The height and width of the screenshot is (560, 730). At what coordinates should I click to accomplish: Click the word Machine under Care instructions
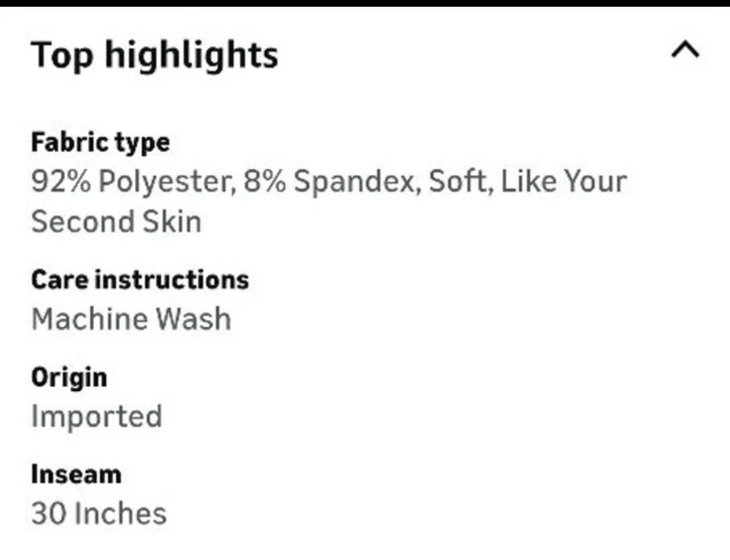[84, 319]
